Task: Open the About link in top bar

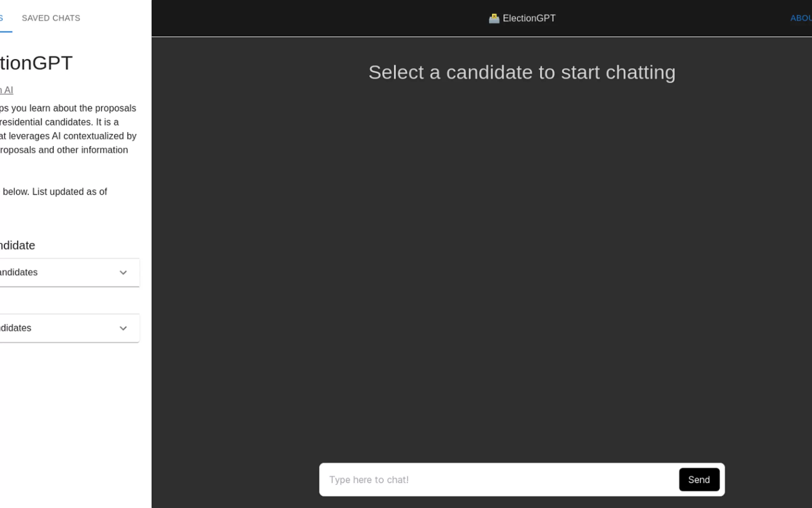Action: [x=801, y=18]
